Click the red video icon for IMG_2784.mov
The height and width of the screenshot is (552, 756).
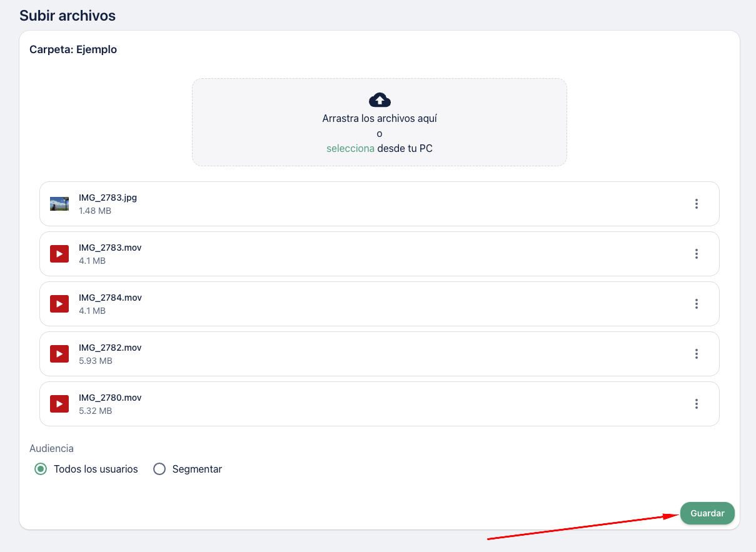(x=59, y=304)
